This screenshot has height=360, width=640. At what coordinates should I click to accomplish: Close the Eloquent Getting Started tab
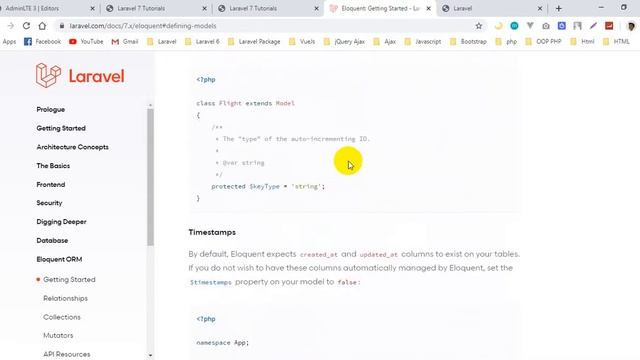click(x=429, y=8)
